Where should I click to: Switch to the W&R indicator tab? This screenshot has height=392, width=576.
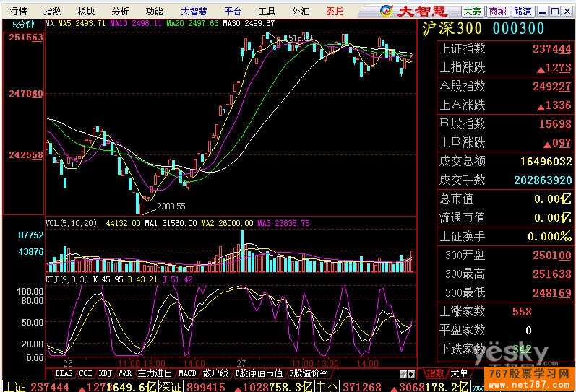point(124,373)
